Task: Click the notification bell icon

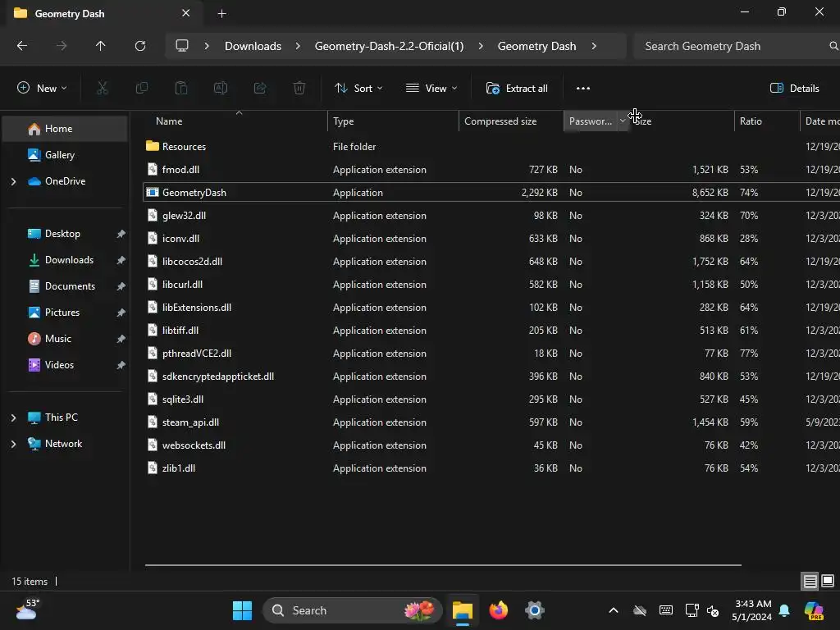Action: [784, 610]
